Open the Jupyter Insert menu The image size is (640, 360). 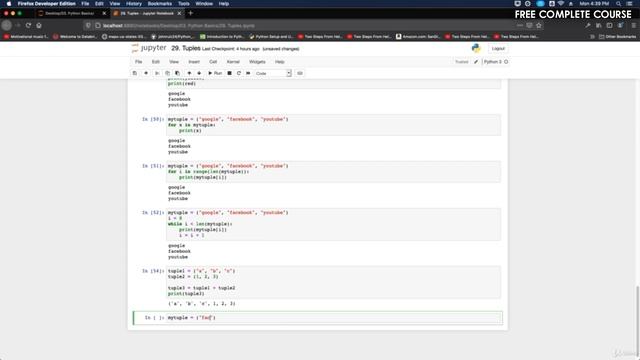click(x=194, y=62)
